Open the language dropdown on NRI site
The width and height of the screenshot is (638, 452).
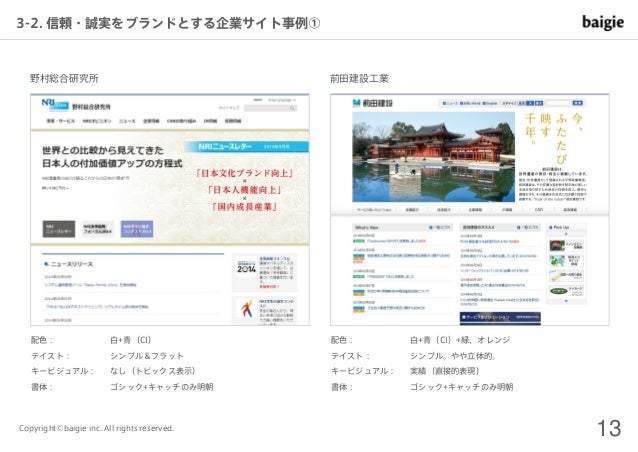pyautogui.click(x=282, y=100)
